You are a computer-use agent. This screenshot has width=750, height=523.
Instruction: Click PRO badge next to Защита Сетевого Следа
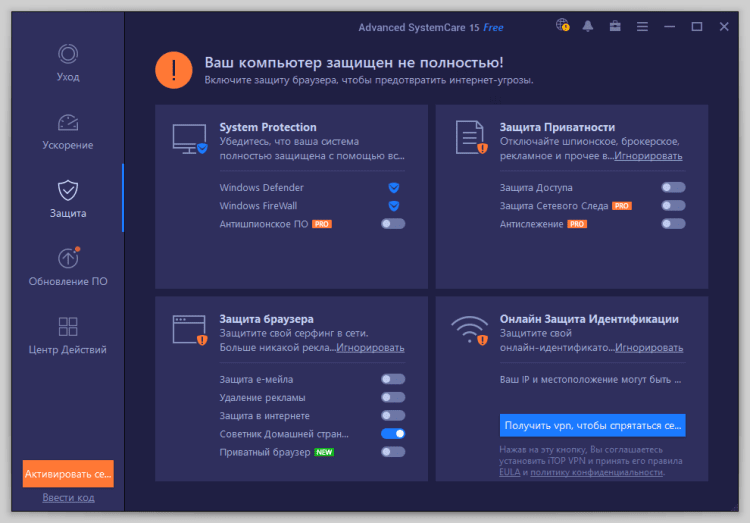pos(622,206)
